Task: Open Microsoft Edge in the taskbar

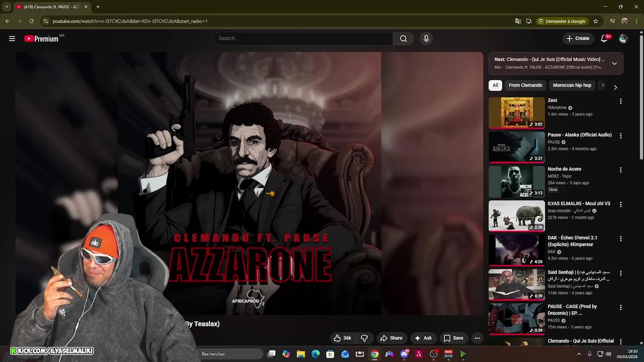Action: tap(315, 354)
